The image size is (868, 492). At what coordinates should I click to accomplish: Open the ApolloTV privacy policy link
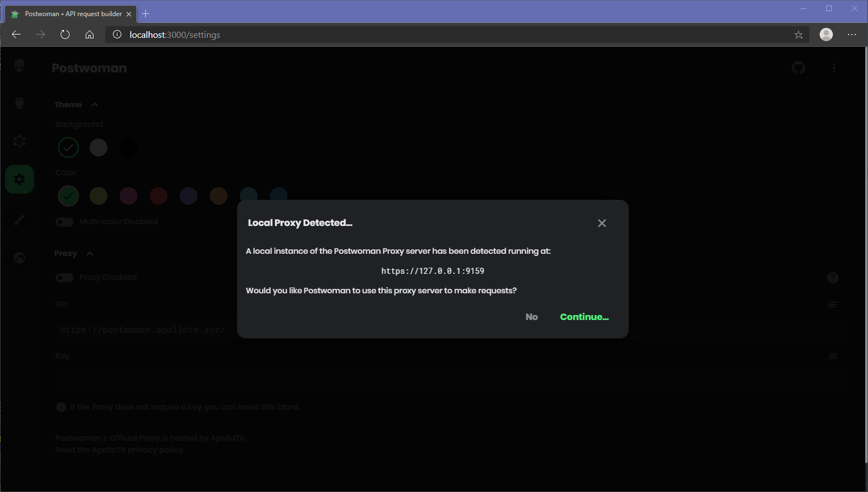120,450
